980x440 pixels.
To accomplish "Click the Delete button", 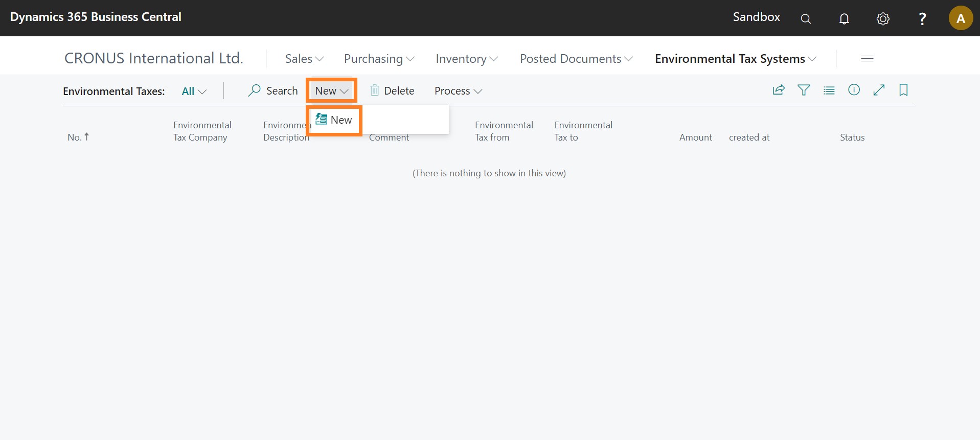I will 392,91.
